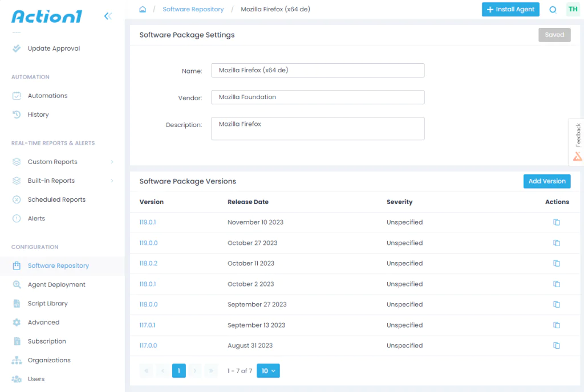
Task: Open Scheduled Reports in the sidebar
Action: [56, 200]
